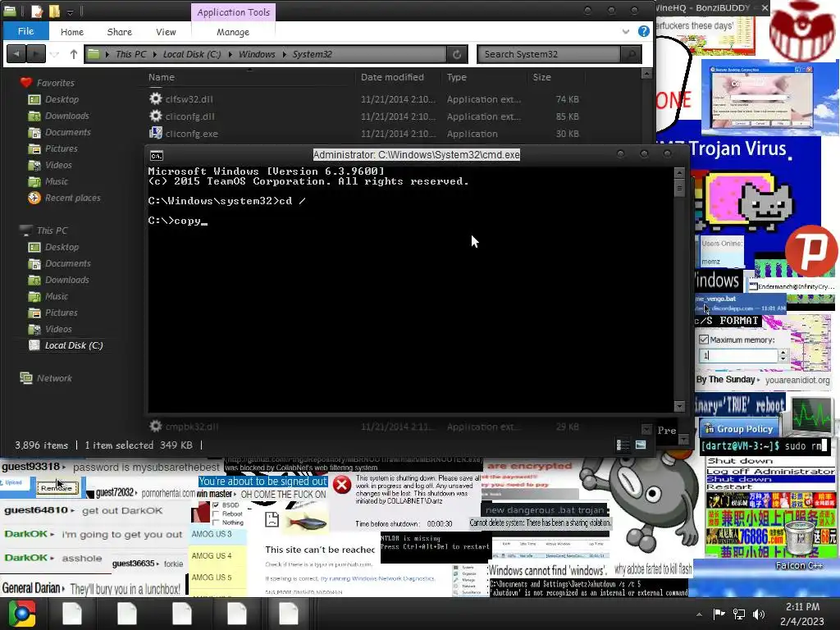Screen dimensions: 840x630
Task: Open Local Disk (C:) in sidebar
Action: click(73, 345)
